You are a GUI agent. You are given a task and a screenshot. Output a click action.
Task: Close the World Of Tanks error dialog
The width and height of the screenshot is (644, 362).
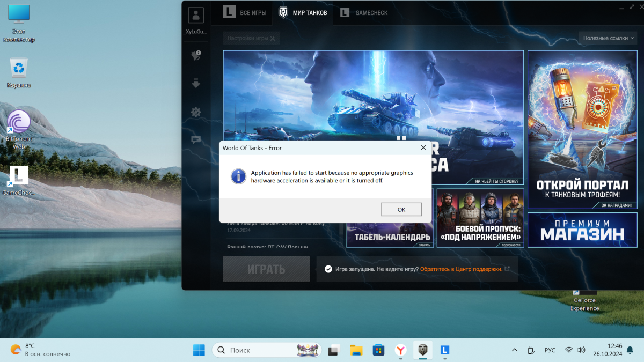[423, 148]
